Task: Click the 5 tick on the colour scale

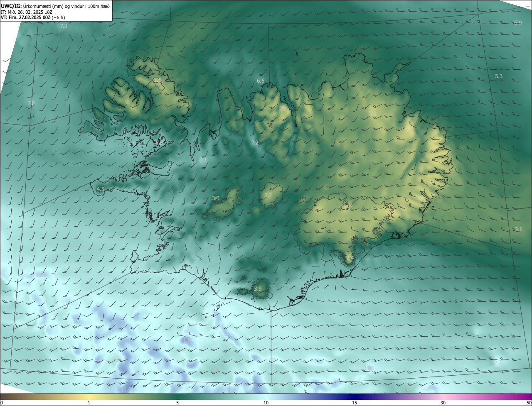Action: [177, 403]
